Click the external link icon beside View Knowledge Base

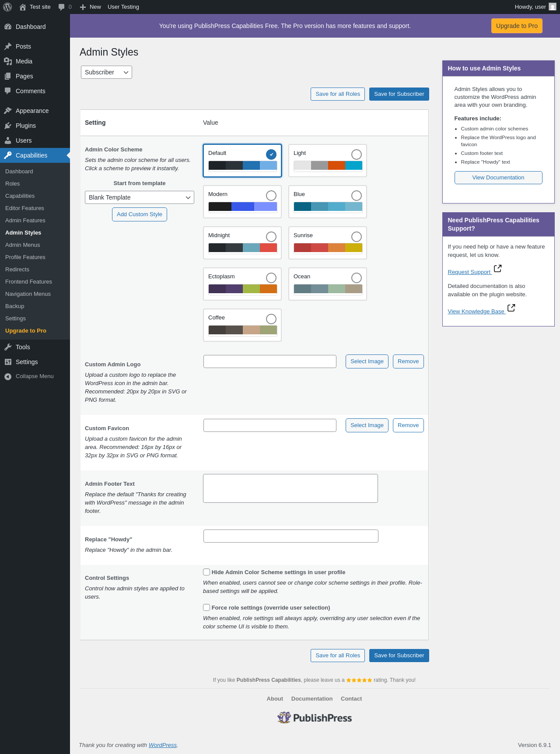[x=511, y=308]
